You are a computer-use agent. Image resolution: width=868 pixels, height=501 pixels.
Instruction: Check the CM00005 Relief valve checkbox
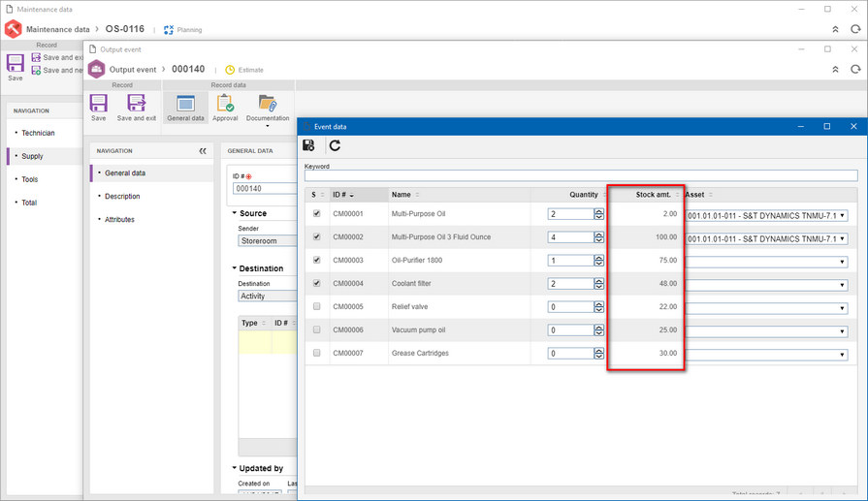(316, 306)
